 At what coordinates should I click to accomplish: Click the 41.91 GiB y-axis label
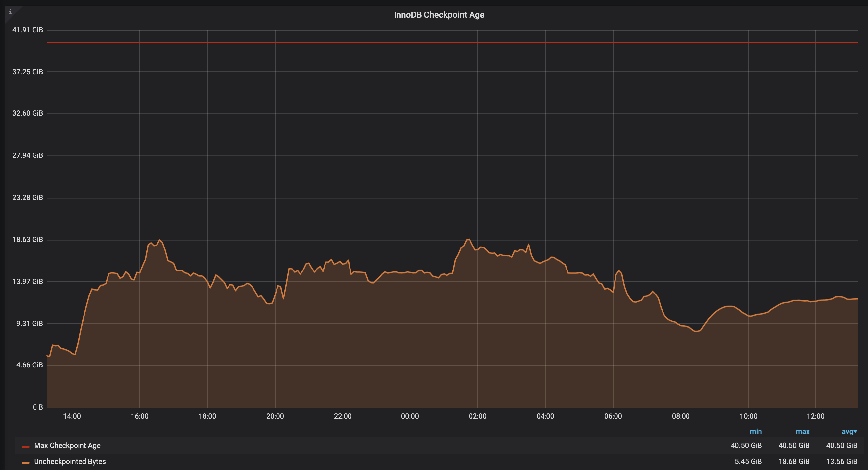(28, 30)
